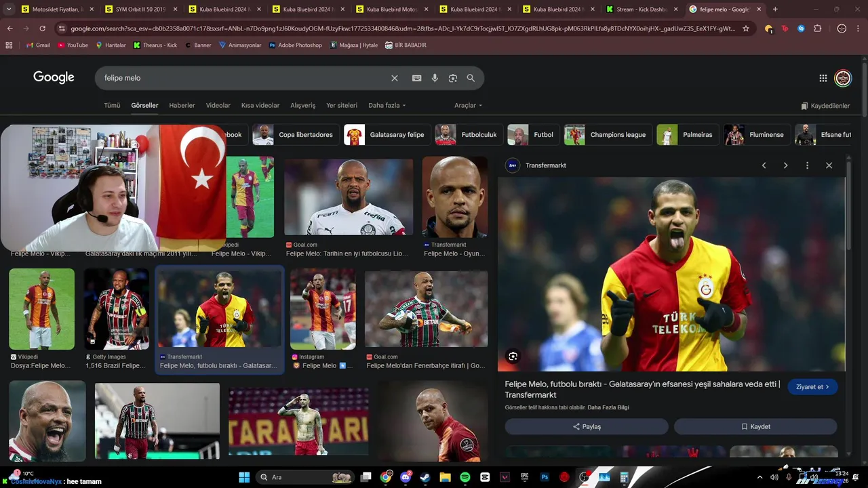868x488 pixels.
Task: Click the Paylaş share button
Action: point(587,427)
